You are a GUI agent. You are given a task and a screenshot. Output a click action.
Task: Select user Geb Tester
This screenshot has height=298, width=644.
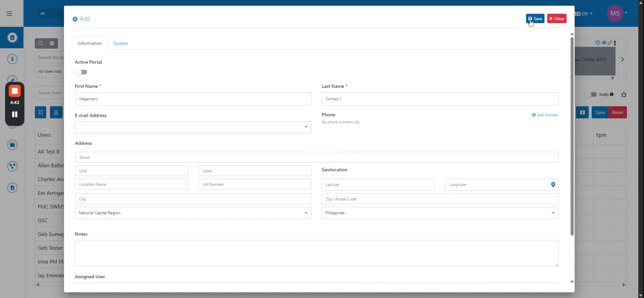point(50,248)
